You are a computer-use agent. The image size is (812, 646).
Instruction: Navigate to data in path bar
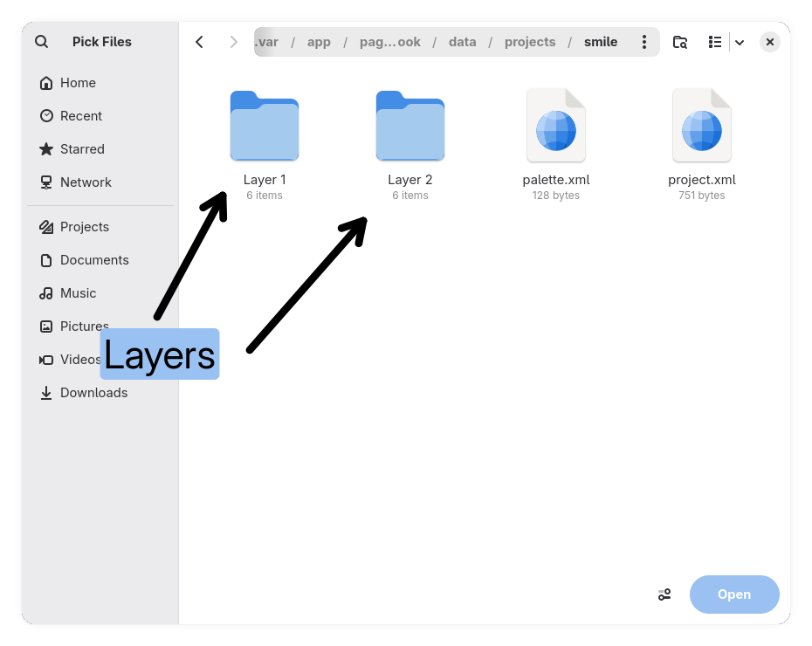(463, 42)
